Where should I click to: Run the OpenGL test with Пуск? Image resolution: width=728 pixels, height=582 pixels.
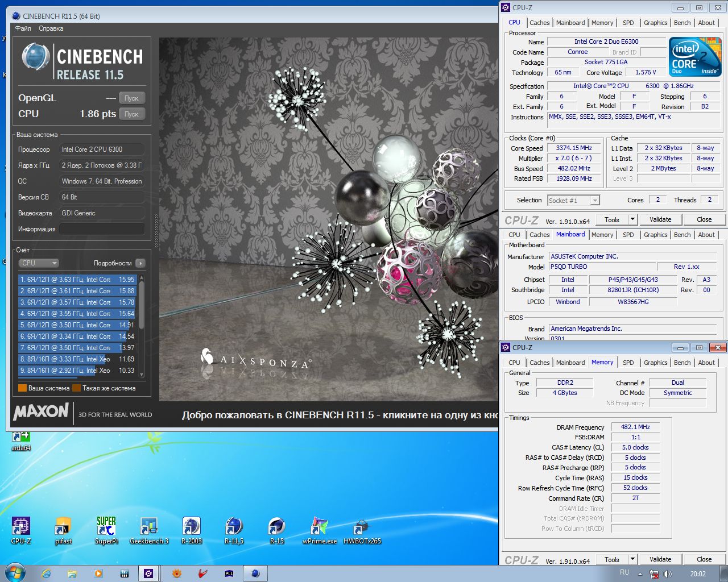(132, 98)
